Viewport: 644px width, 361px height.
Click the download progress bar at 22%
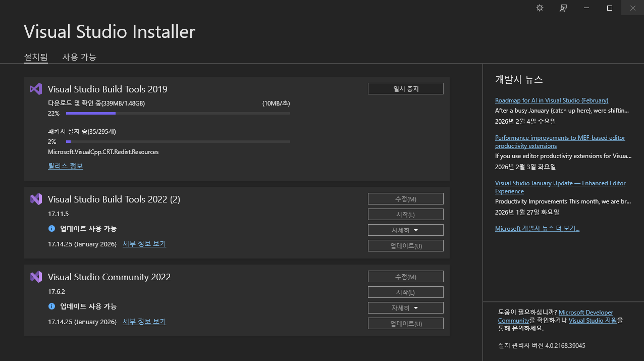point(178,114)
